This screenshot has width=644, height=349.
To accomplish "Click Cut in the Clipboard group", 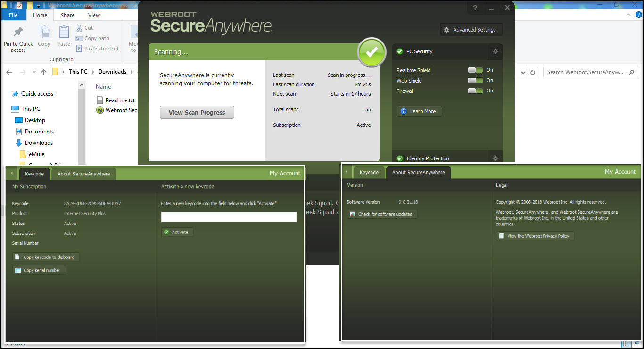I will [84, 28].
